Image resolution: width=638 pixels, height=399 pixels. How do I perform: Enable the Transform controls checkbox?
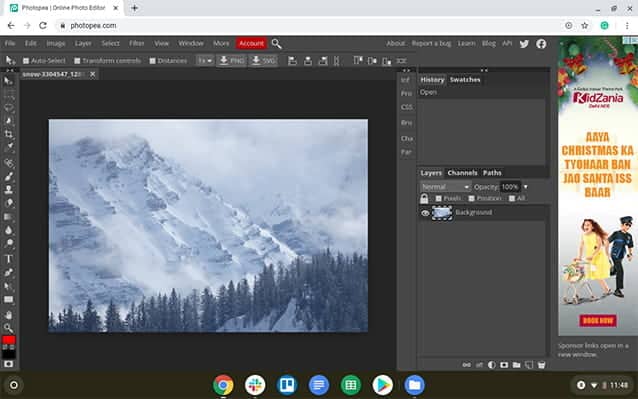click(77, 61)
